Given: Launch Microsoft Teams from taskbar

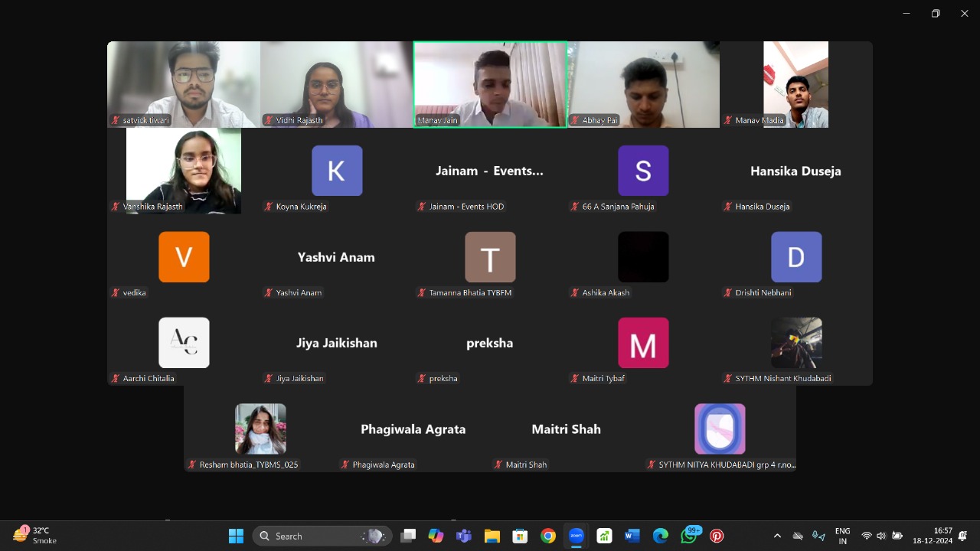Looking at the screenshot, I should 463,536.
